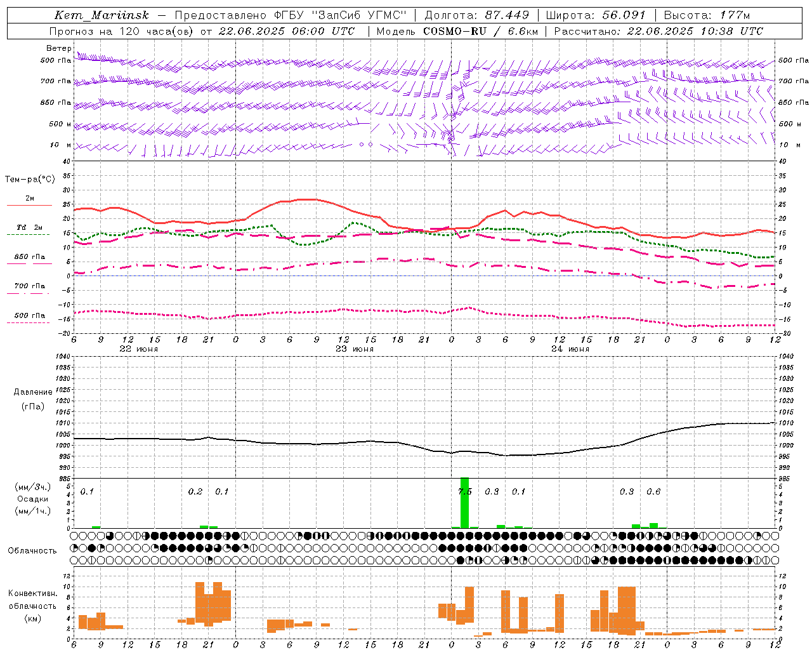Click the (гПа) unit under Давление
This screenshot has height=650, width=812.
point(32,406)
